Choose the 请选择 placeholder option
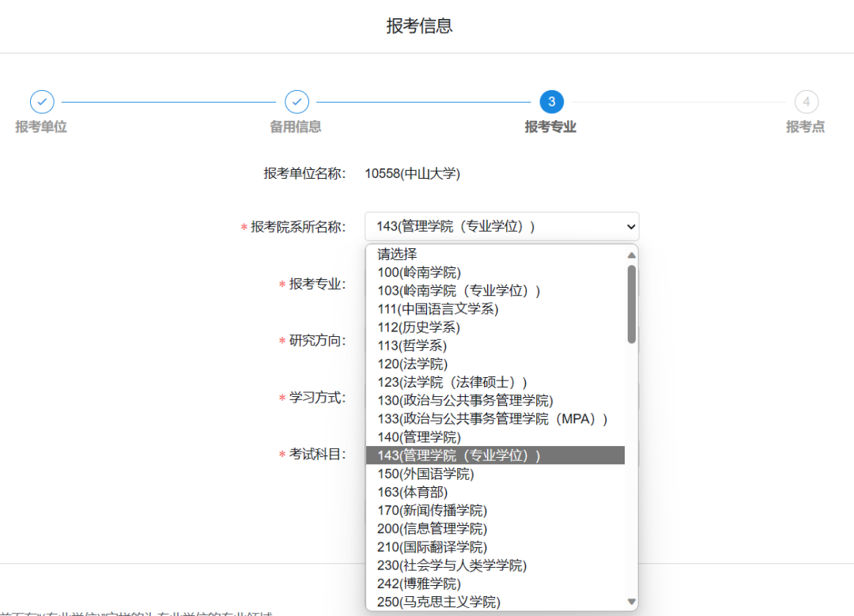 (397, 255)
